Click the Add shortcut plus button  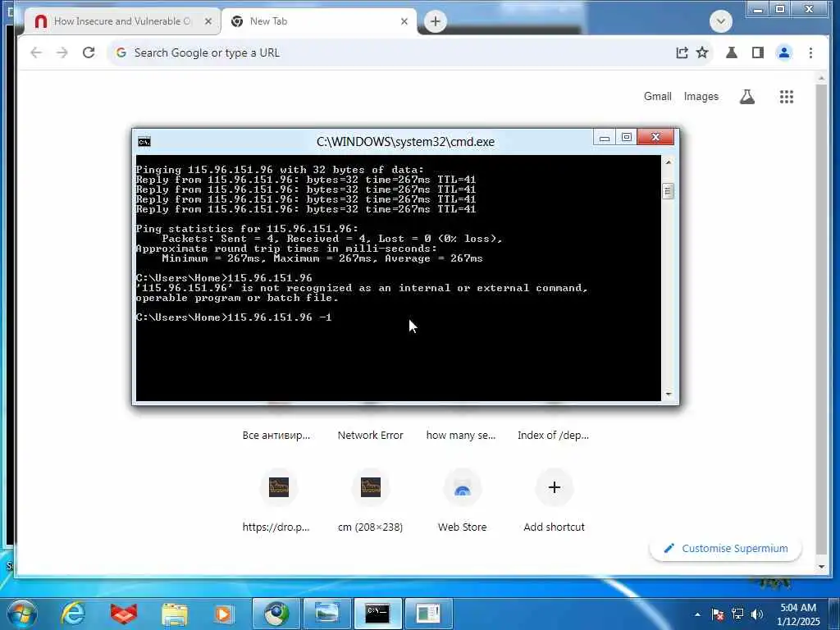tap(555, 487)
